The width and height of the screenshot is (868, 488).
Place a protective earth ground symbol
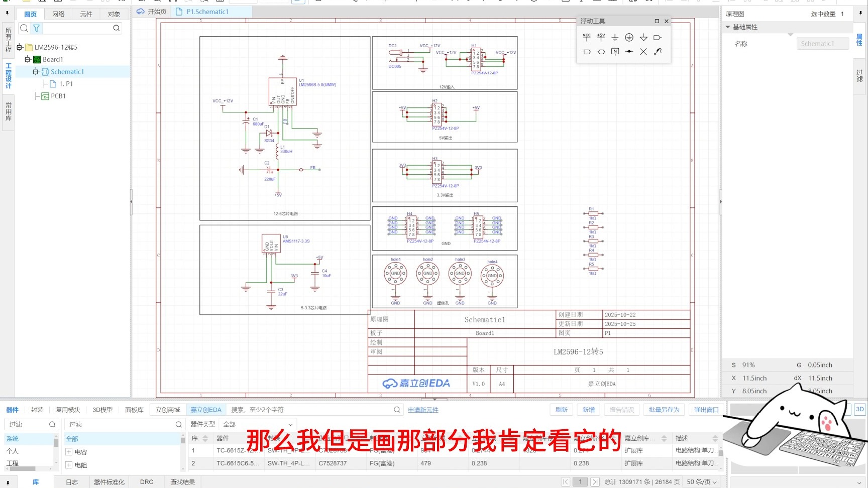coord(629,37)
